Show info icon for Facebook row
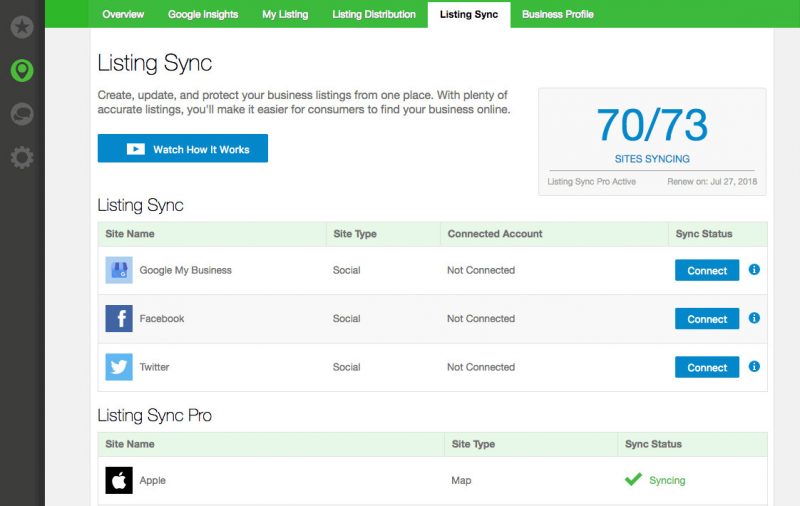The image size is (800, 506). 754,318
